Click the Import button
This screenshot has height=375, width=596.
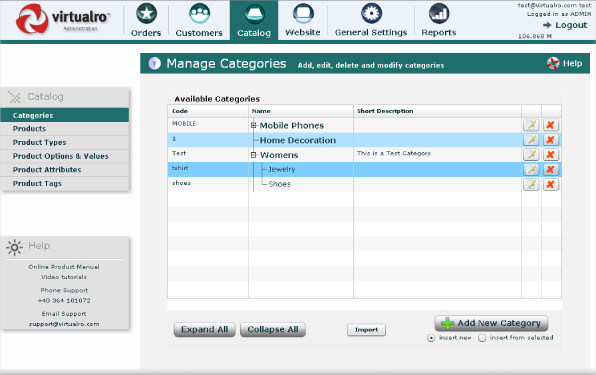tap(366, 330)
